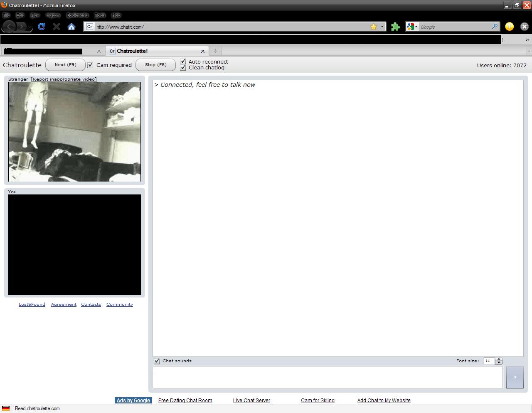Click the Cr site identity icon in address bar
The image size is (532, 413).
pyautogui.click(x=90, y=27)
